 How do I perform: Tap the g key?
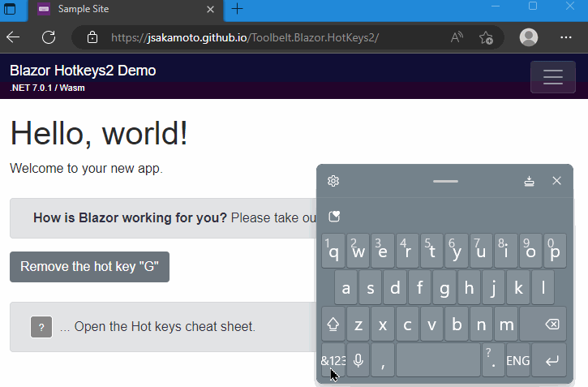(x=444, y=287)
